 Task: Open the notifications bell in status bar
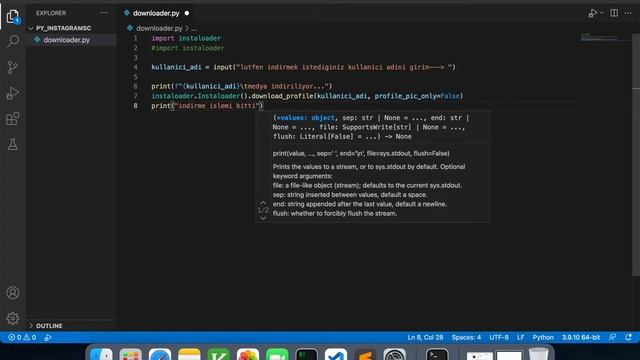(x=628, y=338)
